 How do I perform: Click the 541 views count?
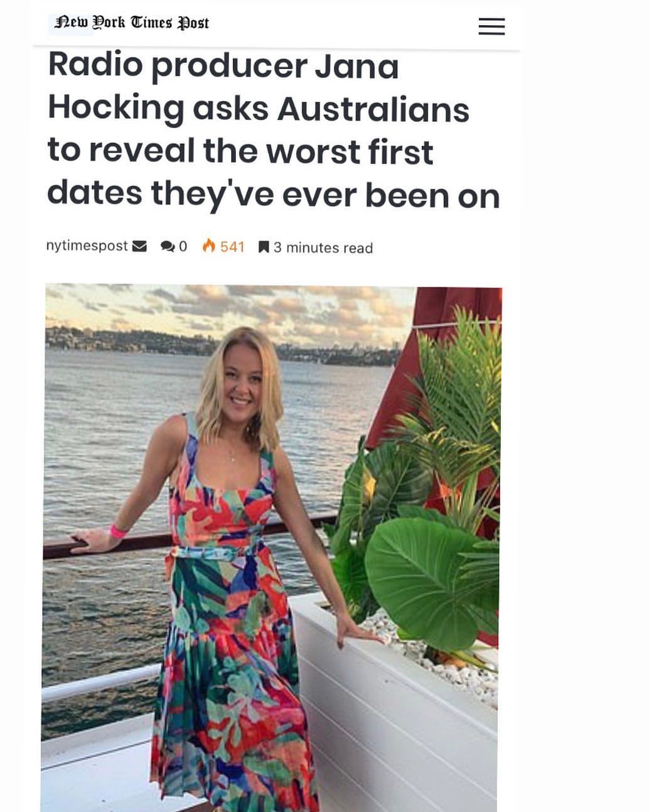(232, 247)
